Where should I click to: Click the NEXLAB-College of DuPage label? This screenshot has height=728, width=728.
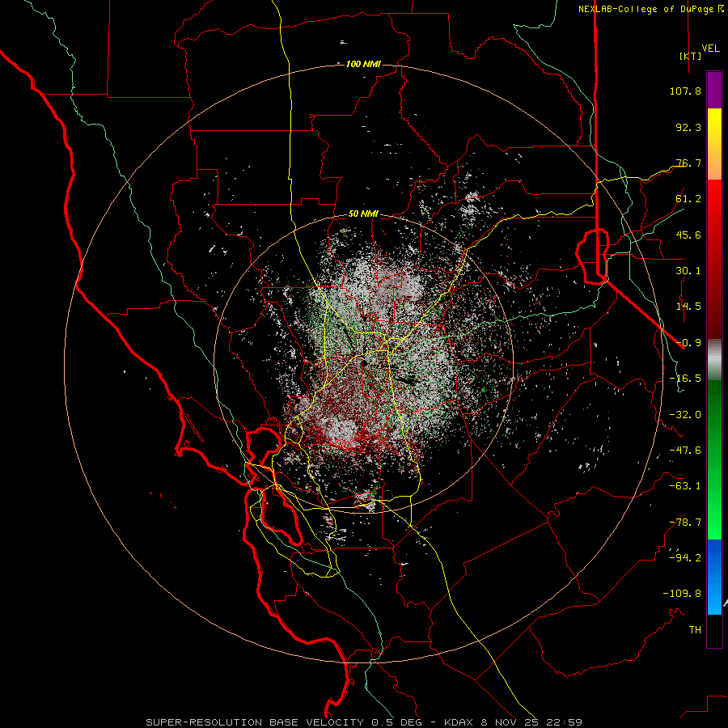point(645,9)
